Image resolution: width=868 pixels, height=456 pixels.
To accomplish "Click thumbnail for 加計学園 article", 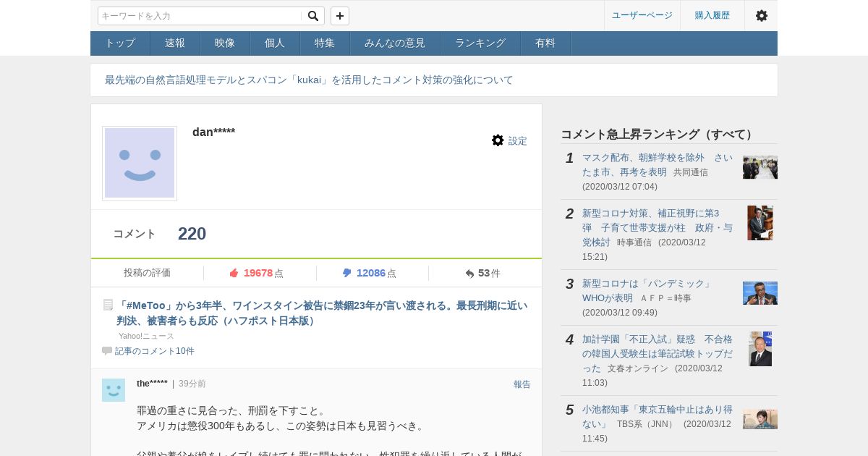I will [760, 349].
